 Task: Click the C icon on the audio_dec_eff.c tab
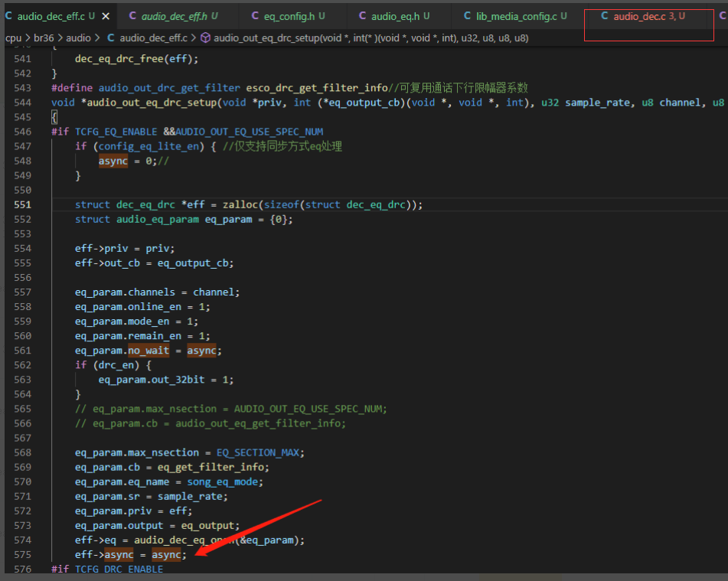[8, 16]
